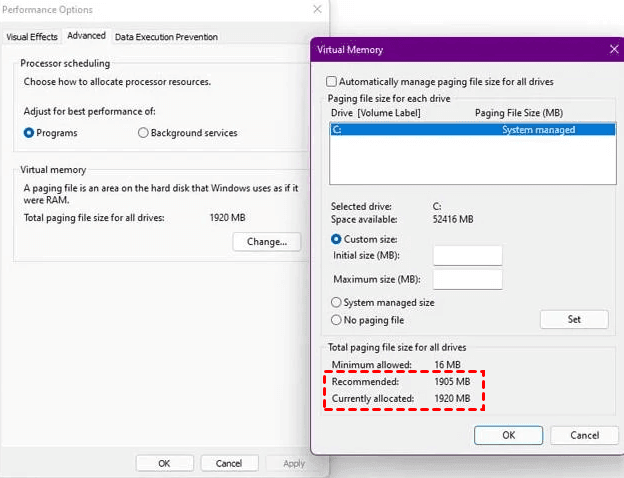The height and width of the screenshot is (478, 624).
Task: Choose the Background services option
Action: pyautogui.click(x=143, y=133)
